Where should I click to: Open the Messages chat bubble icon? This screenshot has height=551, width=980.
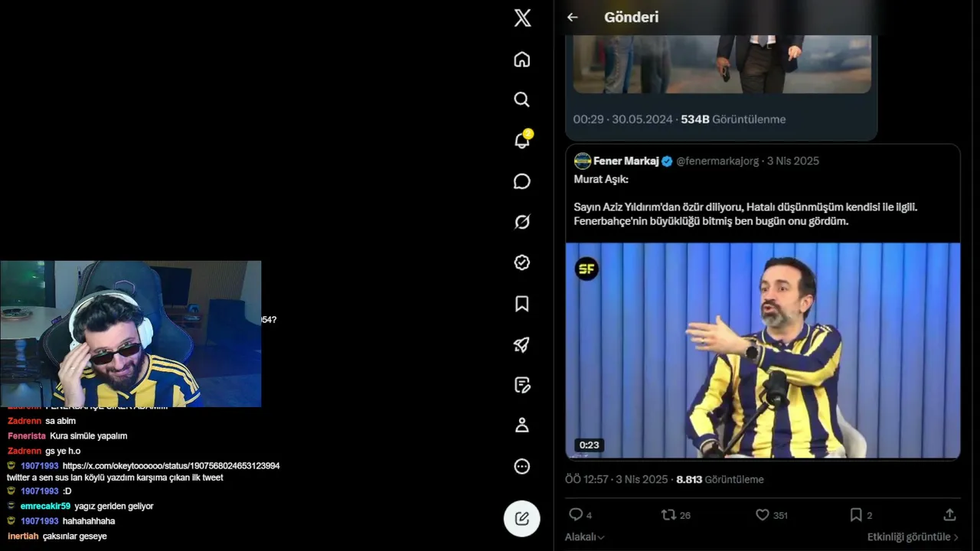tap(522, 181)
